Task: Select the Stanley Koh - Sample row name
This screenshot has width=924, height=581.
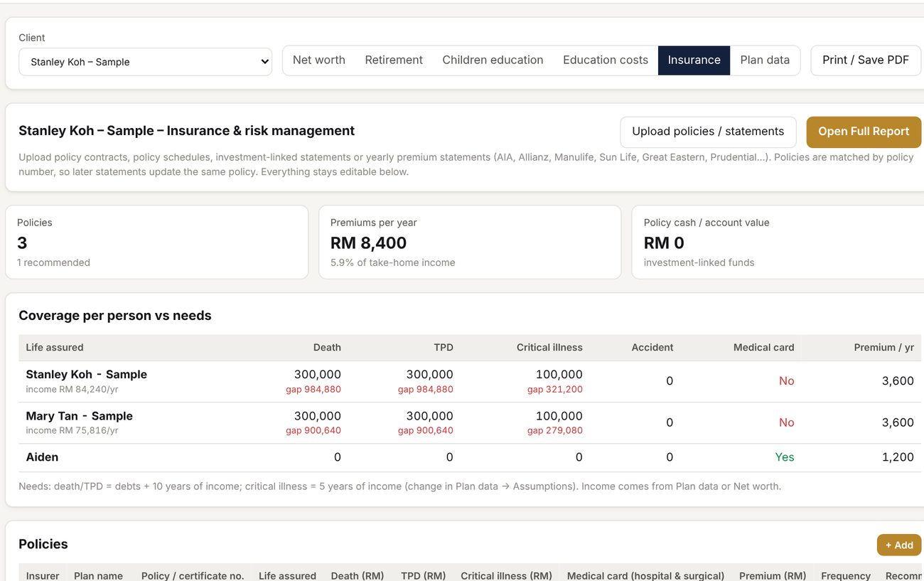Action: coord(86,375)
